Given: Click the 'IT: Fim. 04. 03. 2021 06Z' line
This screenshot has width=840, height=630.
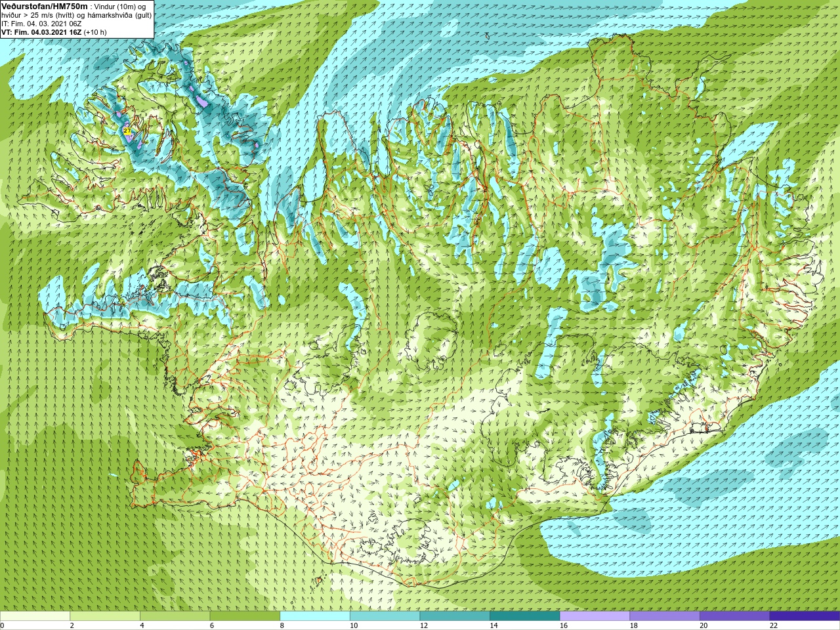Looking at the screenshot, I should coord(41,24).
